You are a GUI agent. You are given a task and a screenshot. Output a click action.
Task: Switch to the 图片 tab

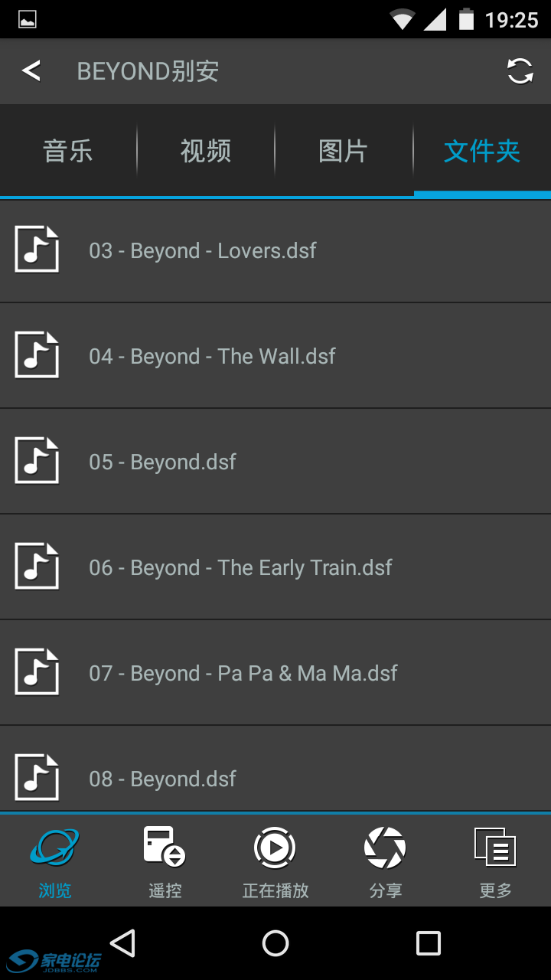pyautogui.click(x=344, y=151)
